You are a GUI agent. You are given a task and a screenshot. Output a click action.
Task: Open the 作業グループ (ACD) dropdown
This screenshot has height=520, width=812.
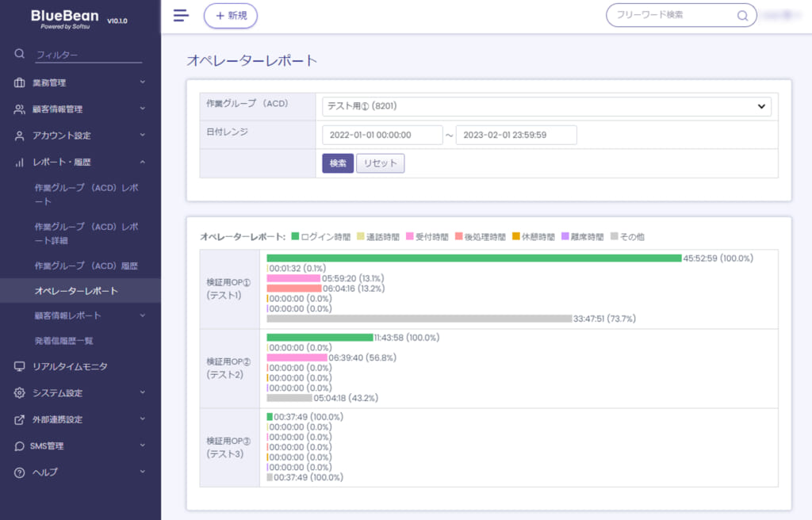tap(546, 106)
